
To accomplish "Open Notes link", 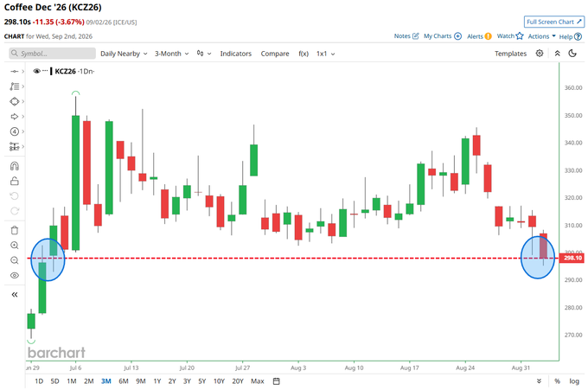I will [x=406, y=36].
